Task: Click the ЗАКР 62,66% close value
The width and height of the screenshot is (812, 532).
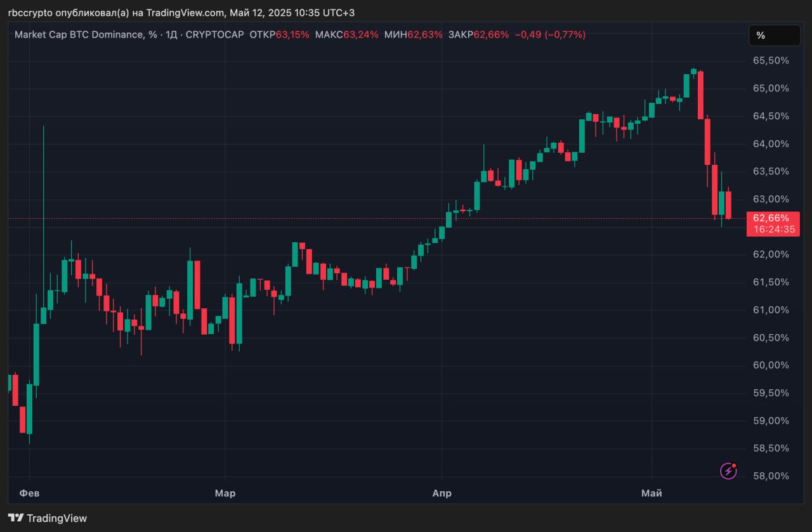Action: (479, 35)
